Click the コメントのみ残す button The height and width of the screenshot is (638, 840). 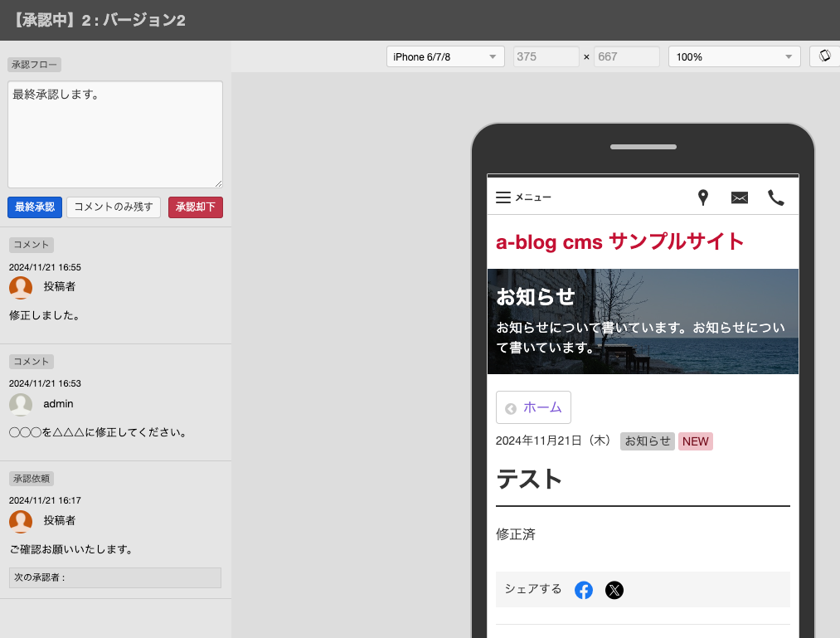coord(114,207)
